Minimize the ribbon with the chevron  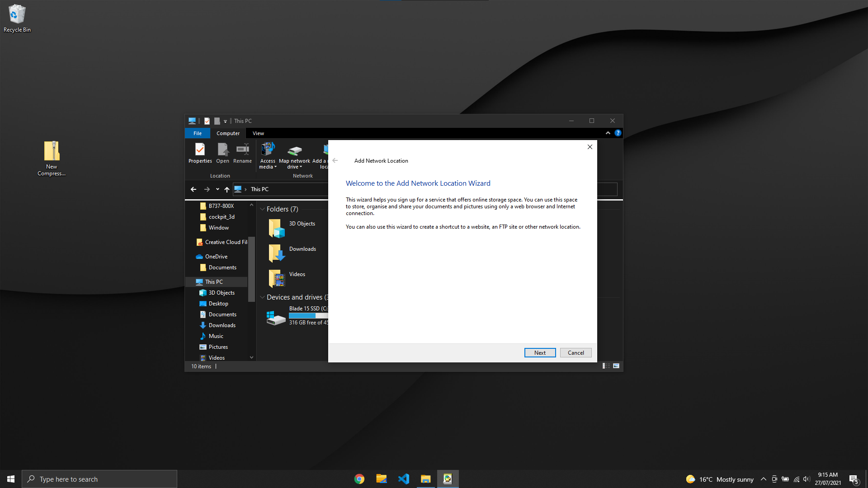click(608, 133)
